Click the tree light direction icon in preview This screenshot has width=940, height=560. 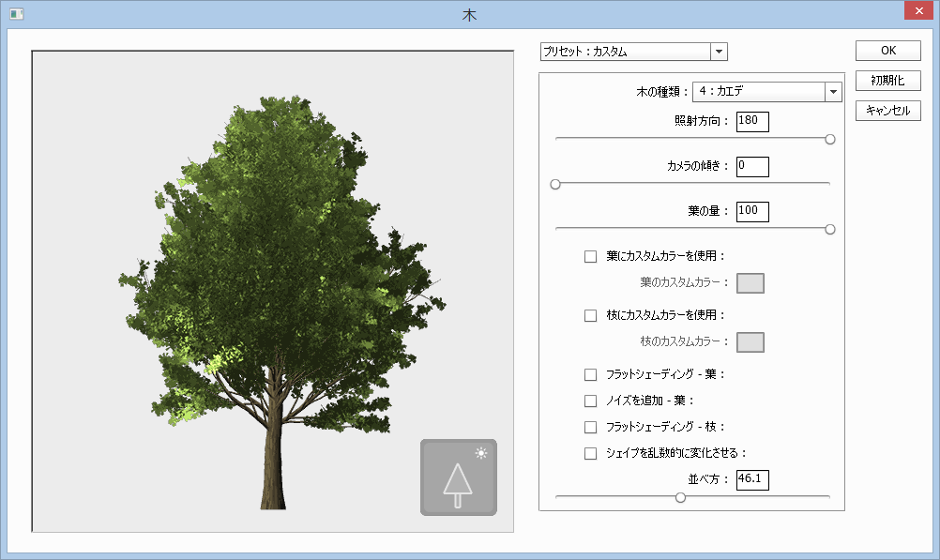coord(458,477)
